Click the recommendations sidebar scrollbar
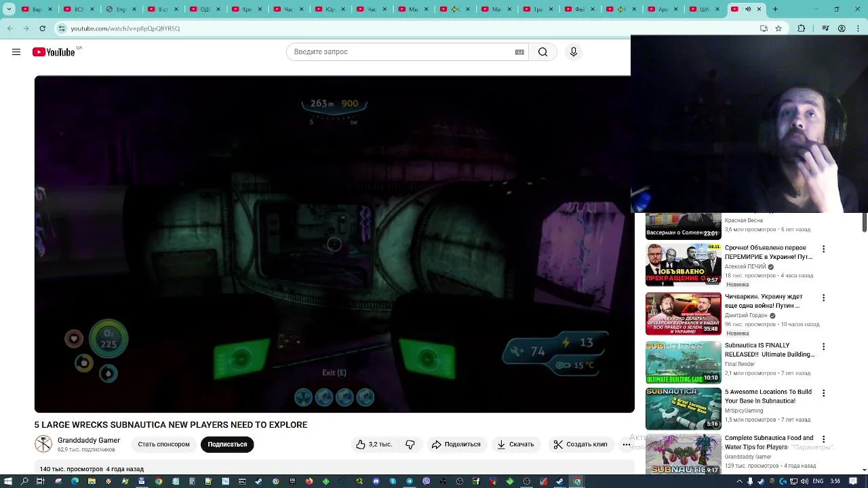The width and height of the screenshot is (868, 488). click(x=865, y=222)
